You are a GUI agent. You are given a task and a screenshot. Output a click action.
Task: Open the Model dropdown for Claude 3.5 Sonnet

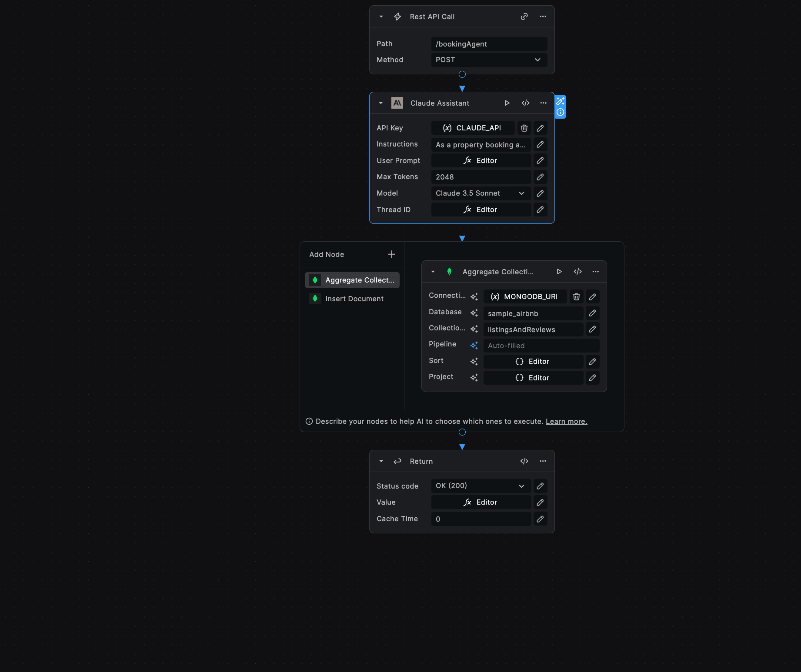[x=481, y=193]
